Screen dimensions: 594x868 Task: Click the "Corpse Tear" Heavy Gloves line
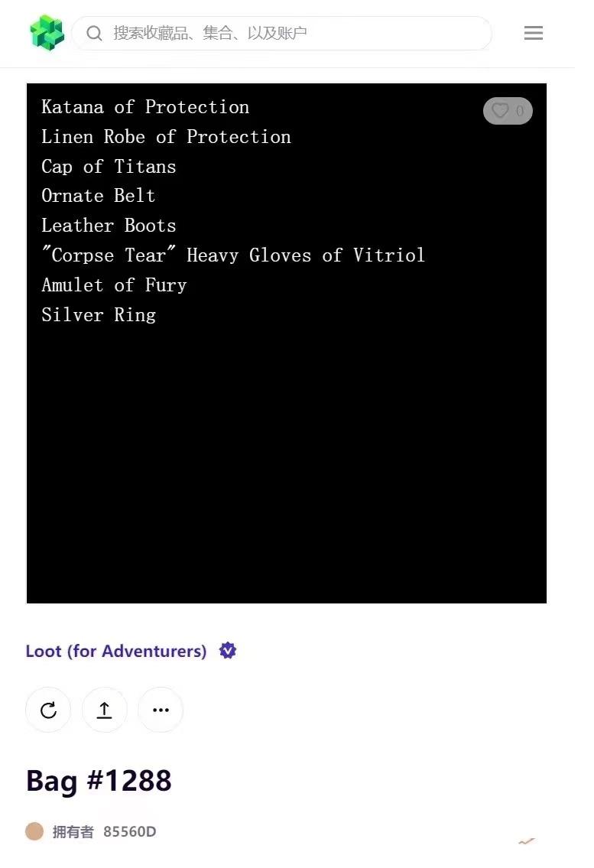point(233,255)
